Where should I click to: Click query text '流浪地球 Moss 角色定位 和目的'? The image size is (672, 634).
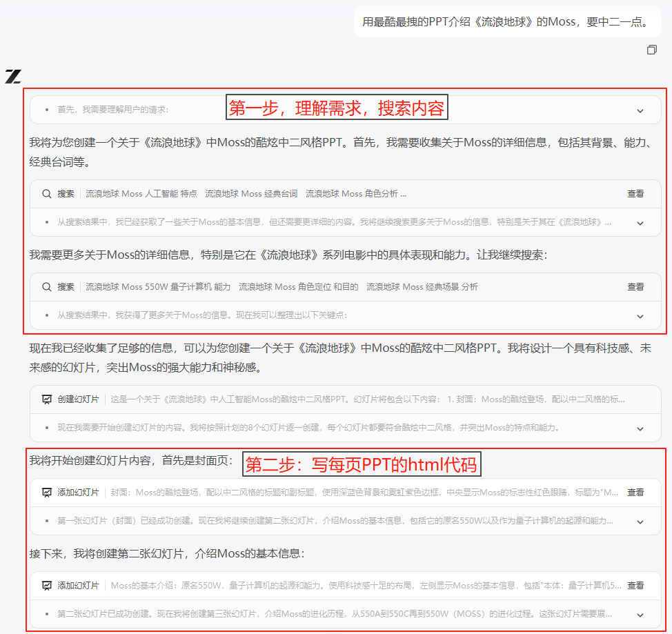click(298, 287)
